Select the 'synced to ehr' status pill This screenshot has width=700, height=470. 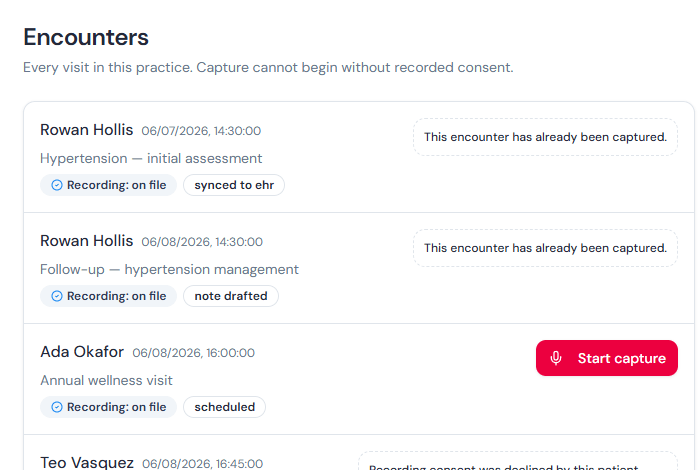pyautogui.click(x=234, y=185)
